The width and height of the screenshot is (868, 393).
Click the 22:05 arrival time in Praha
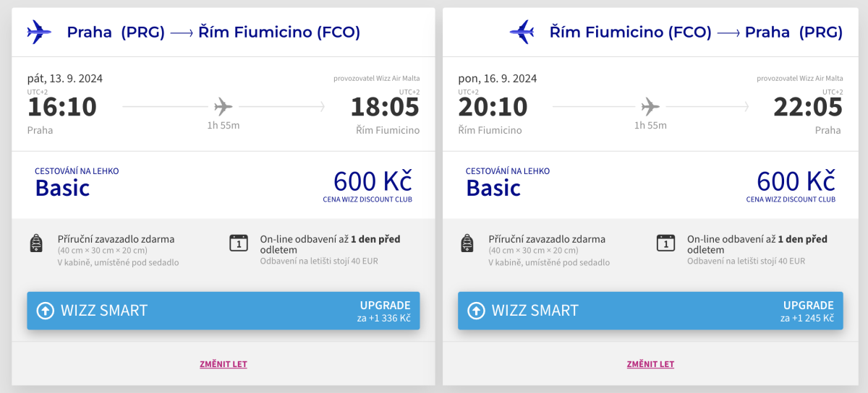(808, 107)
